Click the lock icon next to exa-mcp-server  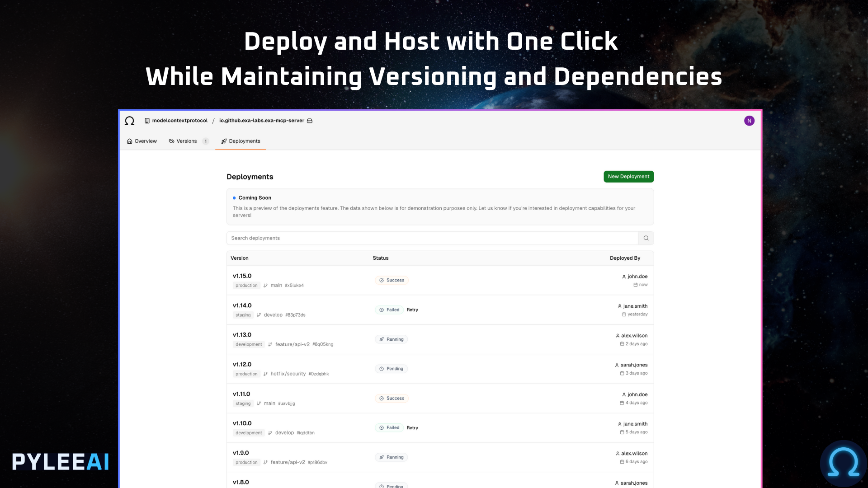click(310, 121)
